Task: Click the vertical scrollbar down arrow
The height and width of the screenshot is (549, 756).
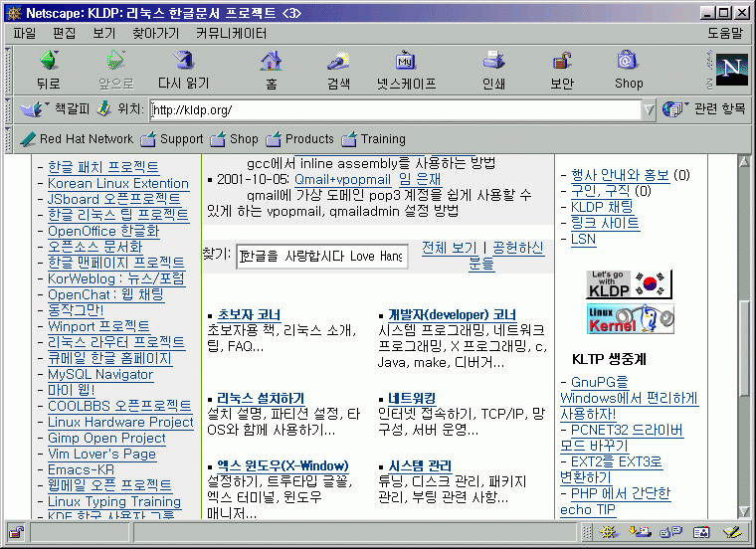Action: (x=744, y=511)
